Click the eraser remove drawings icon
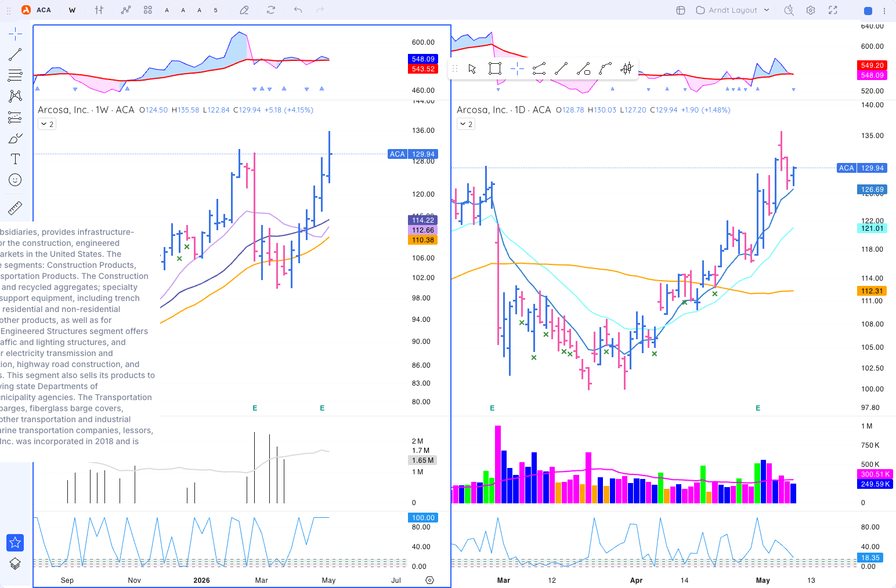This screenshot has width=896, height=588. coord(244,10)
